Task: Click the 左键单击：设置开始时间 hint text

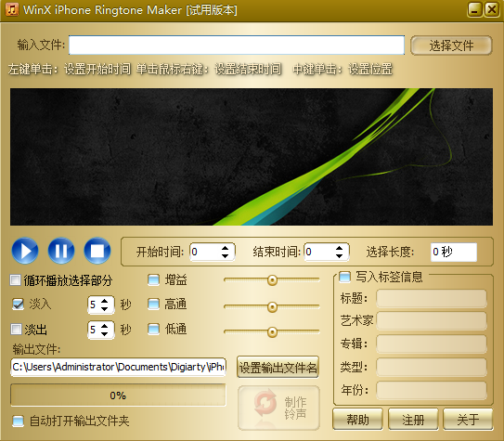Action: coord(70,69)
